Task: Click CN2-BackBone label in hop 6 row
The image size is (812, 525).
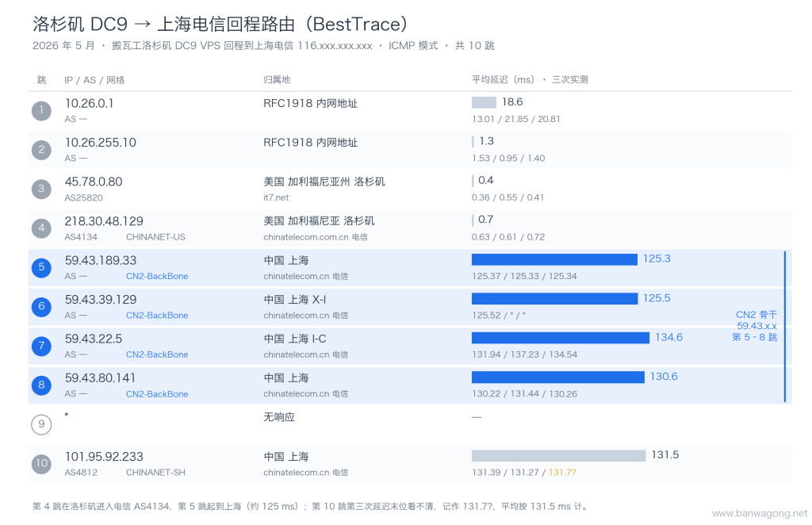Action: [157, 316]
